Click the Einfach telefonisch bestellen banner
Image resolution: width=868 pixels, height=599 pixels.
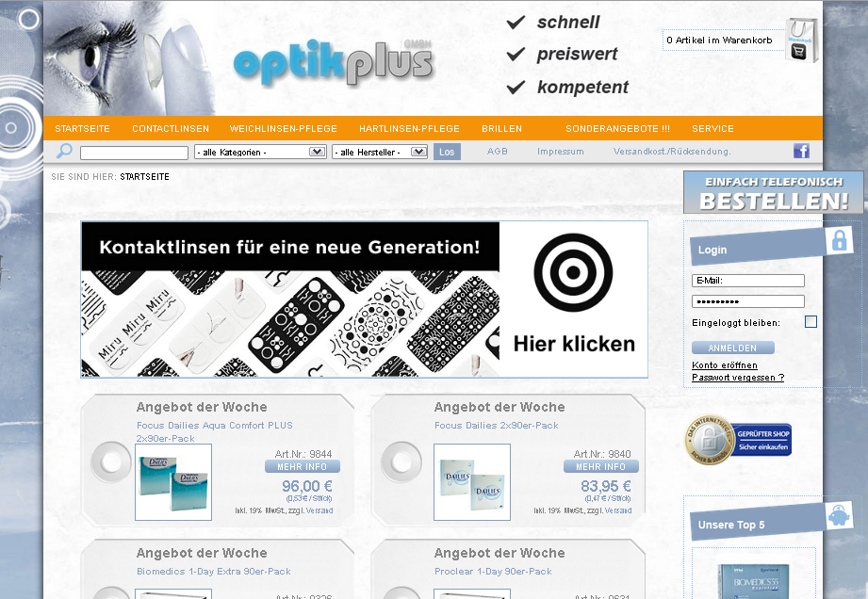point(774,192)
